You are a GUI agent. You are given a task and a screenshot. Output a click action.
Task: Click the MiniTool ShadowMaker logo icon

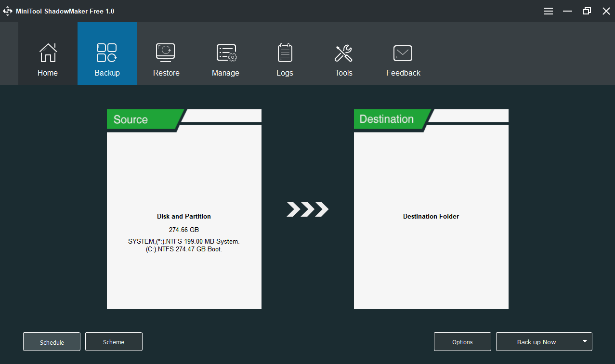(x=8, y=11)
